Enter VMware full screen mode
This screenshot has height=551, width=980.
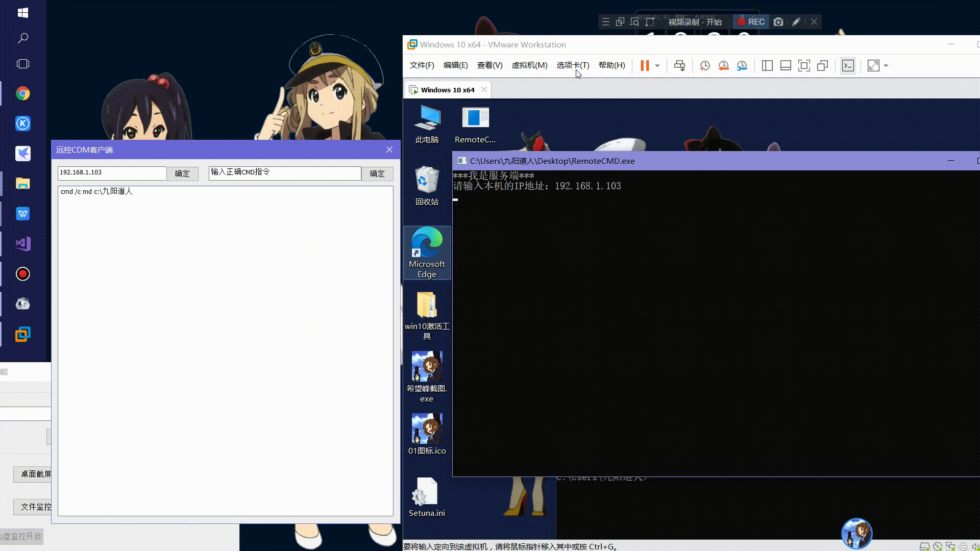[804, 65]
